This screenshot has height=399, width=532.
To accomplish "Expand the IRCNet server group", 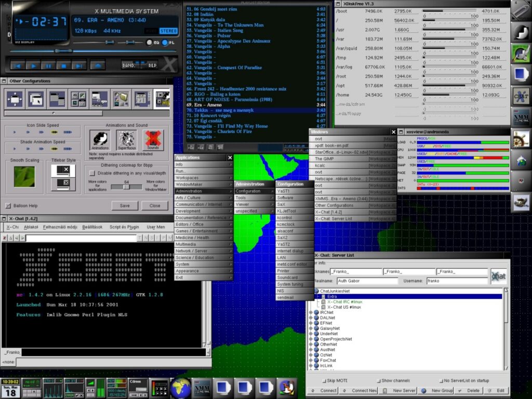I will coord(311,312).
